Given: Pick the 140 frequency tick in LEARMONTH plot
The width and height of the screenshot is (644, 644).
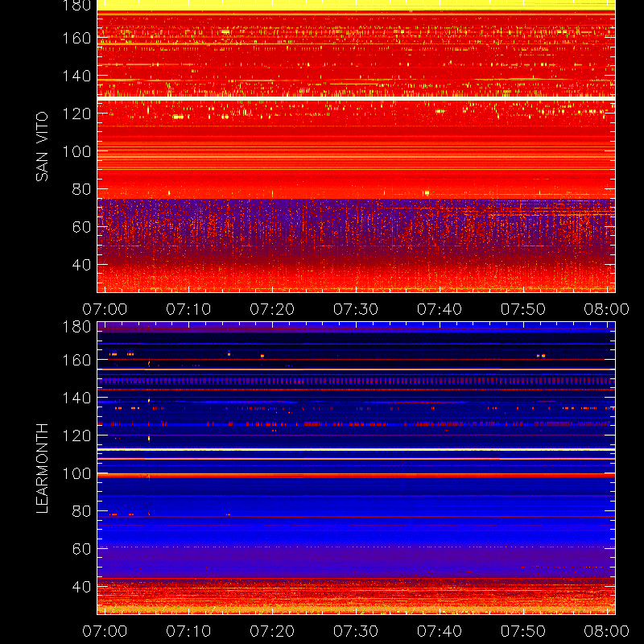Looking at the screenshot, I should click(x=76, y=398).
